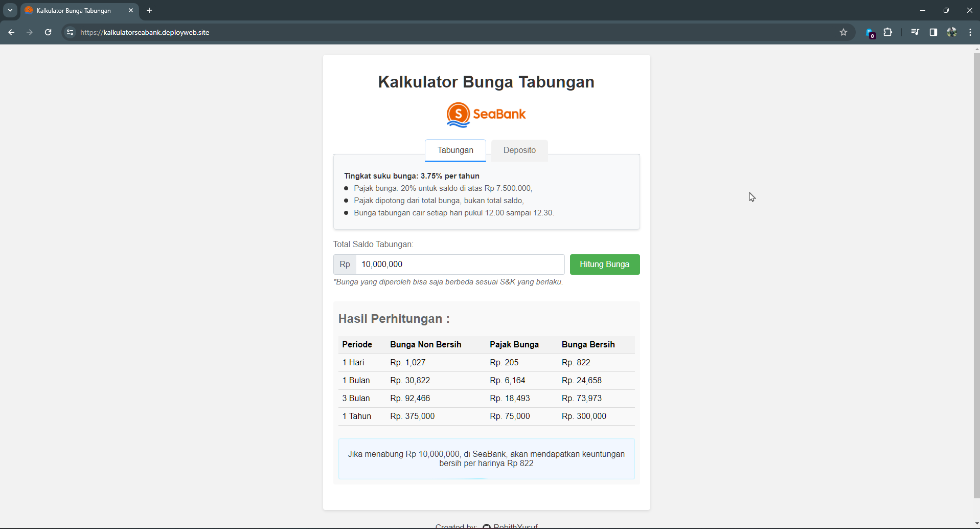Click the '1 Hari' row label
The width and height of the screenshot is (980, 529).
(353, 363)
